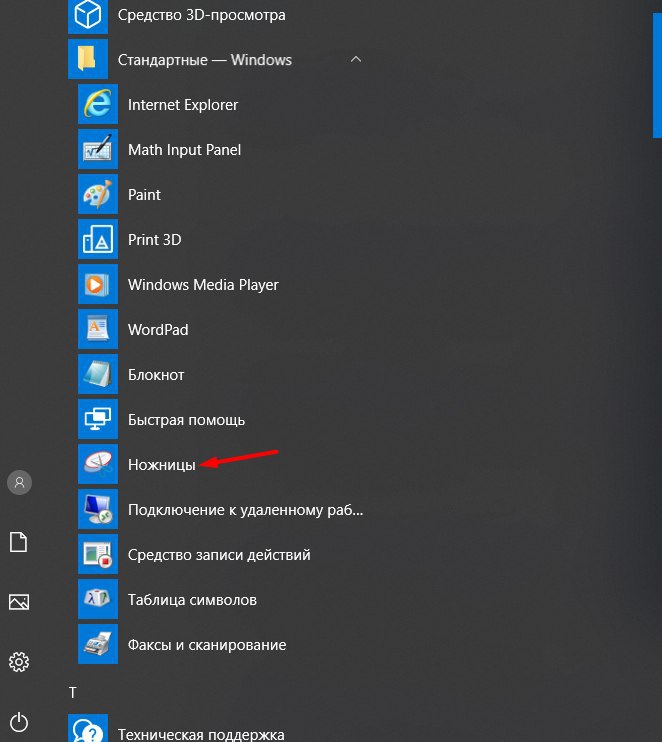Click the Блокнот text entry

[x=156, y=375]
